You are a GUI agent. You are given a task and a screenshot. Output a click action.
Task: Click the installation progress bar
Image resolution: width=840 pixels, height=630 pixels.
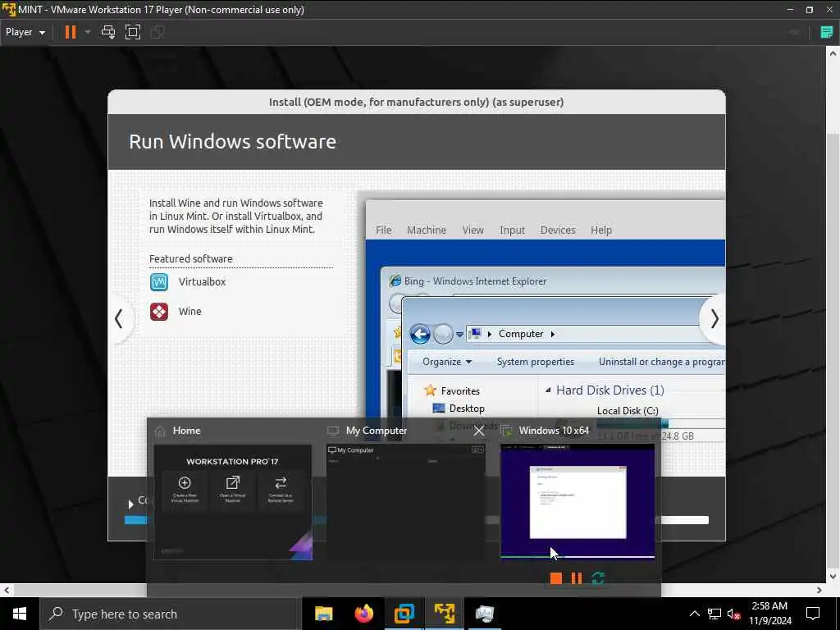coord(416,519)
